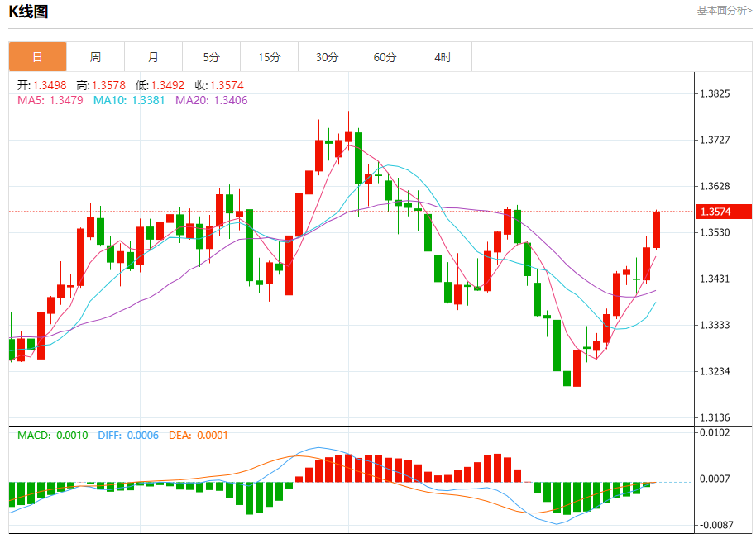The image size is (756, 534).
Task: Switch to the 30分 timeframe tab
Action: click(x=327, y=57)
